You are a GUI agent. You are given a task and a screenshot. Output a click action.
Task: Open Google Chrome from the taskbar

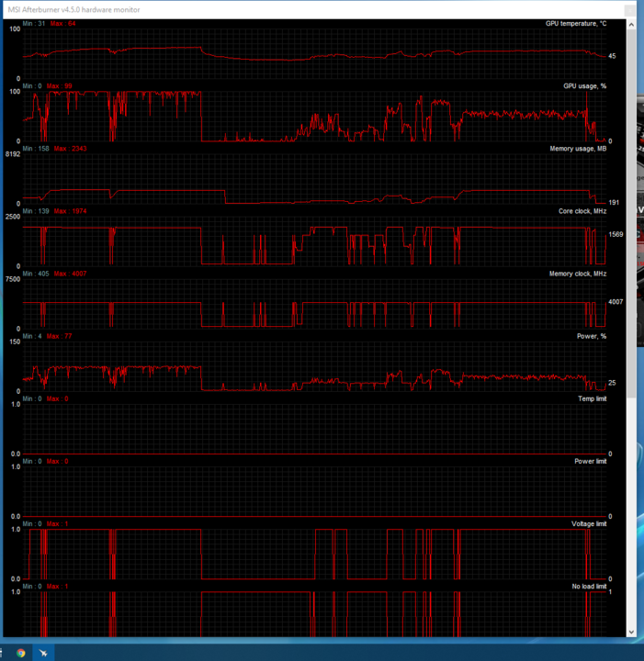point(20,653)
